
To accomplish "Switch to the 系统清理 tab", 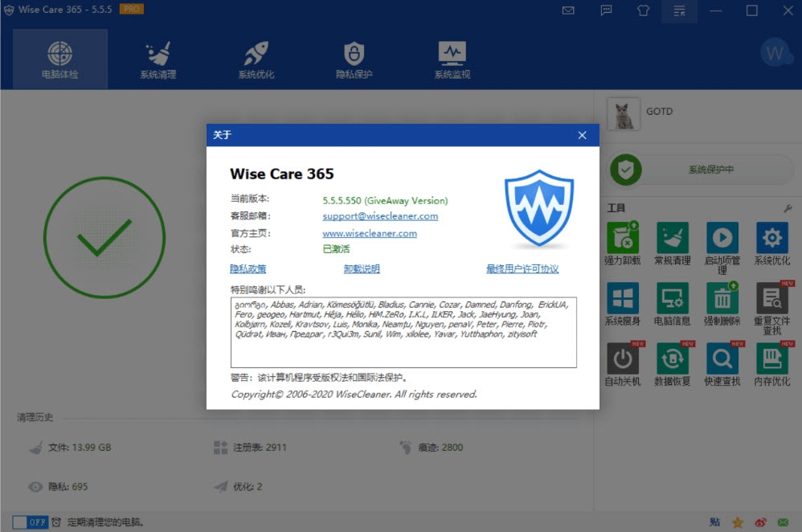I will point(158,59).
